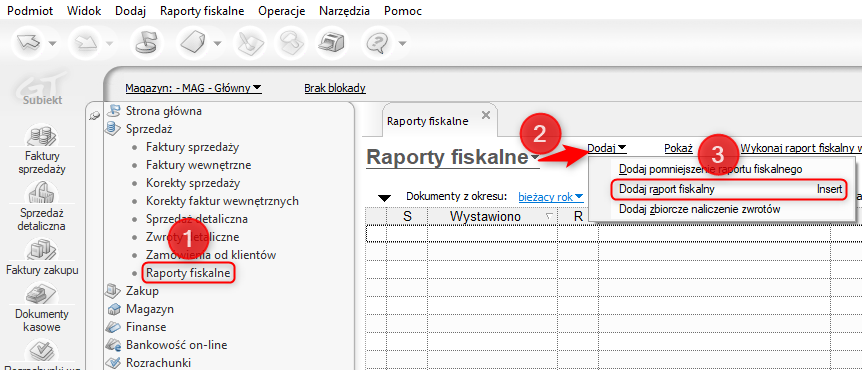Click the Bankowość on-line tree icon
The image size is (862, 370).
tap(112, 345)
